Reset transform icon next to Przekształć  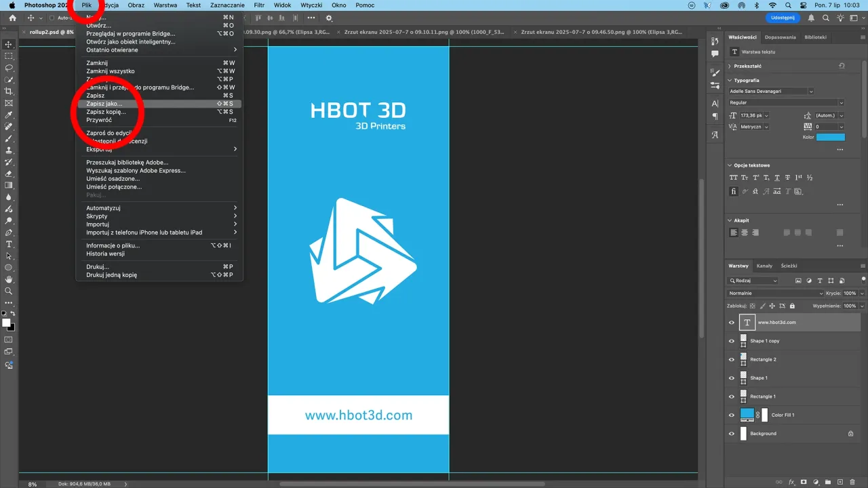[x=842, y=66]
